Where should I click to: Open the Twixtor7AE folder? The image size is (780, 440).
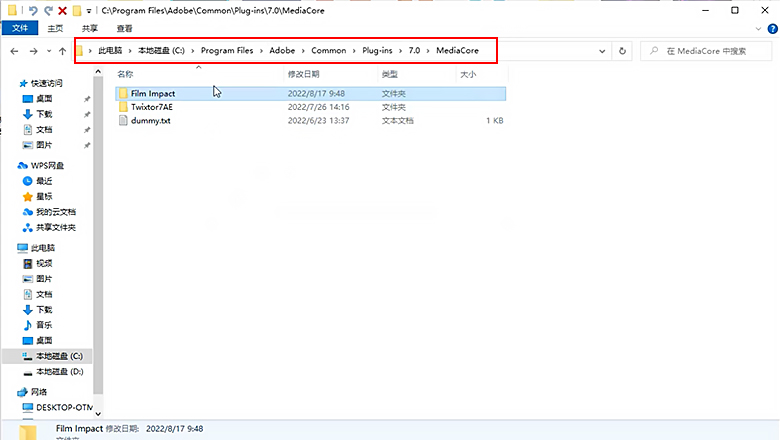[151, 106]
